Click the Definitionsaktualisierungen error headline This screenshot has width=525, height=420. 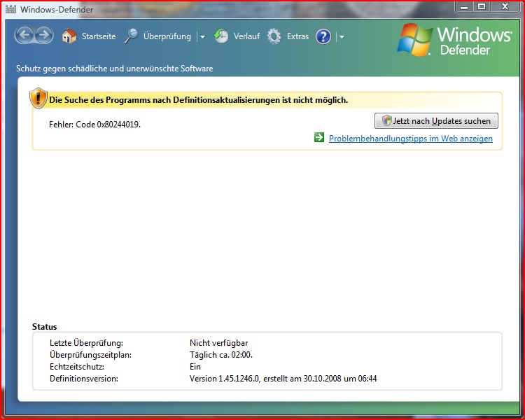coord(199,100)
